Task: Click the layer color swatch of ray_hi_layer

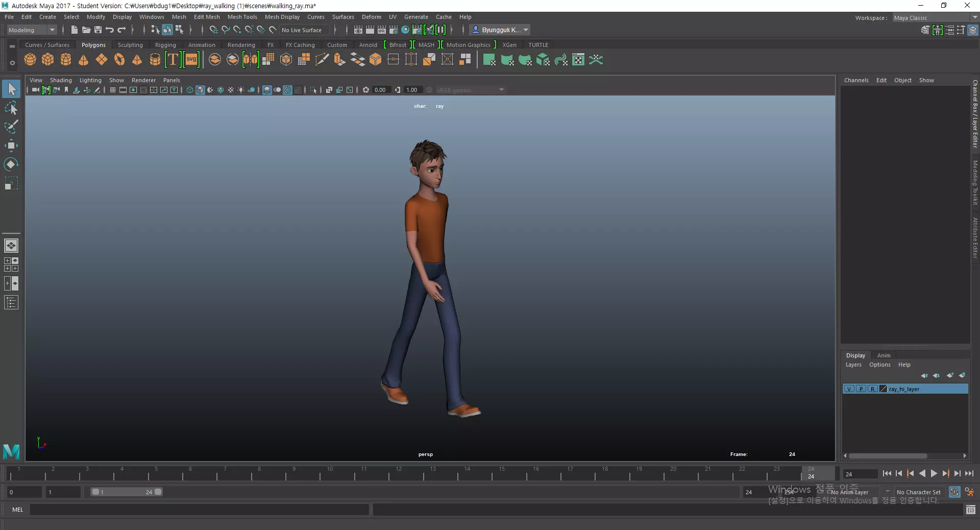Action: (884, 389)
